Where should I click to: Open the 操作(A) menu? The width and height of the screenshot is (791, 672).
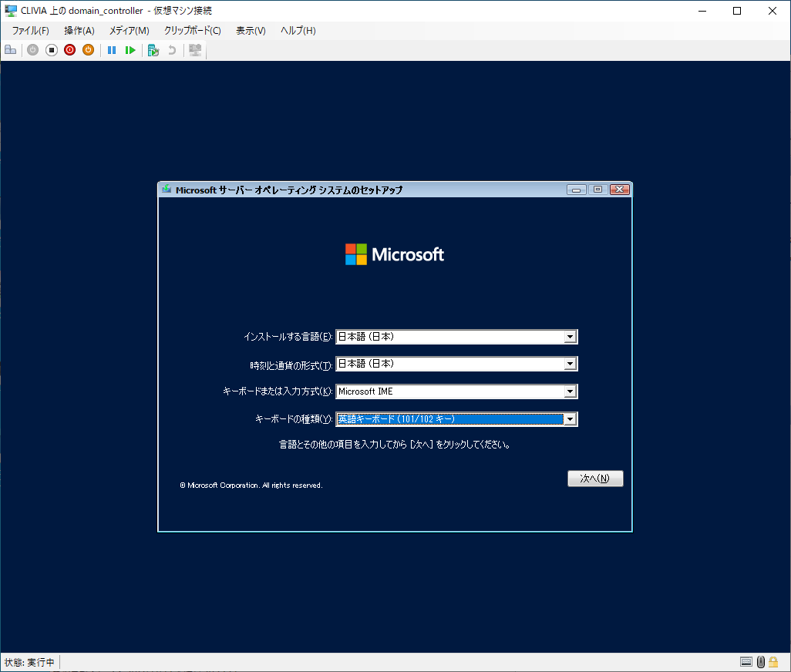(x=79, y=31)
